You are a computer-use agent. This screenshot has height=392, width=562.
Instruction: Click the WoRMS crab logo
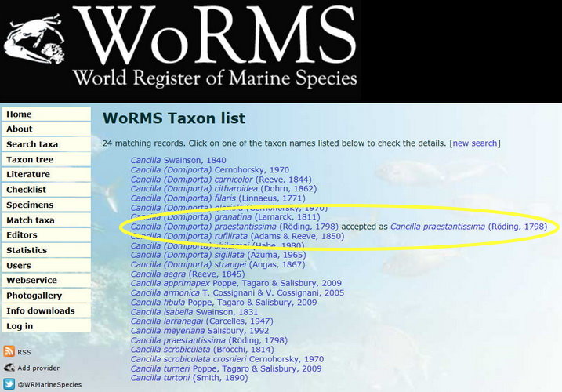point(34,39)
